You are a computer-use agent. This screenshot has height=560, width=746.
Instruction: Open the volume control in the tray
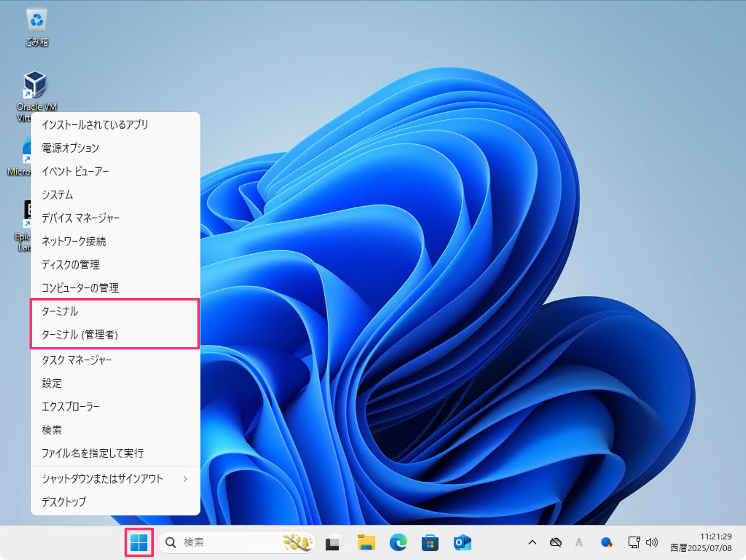click(x=652, y=543)
